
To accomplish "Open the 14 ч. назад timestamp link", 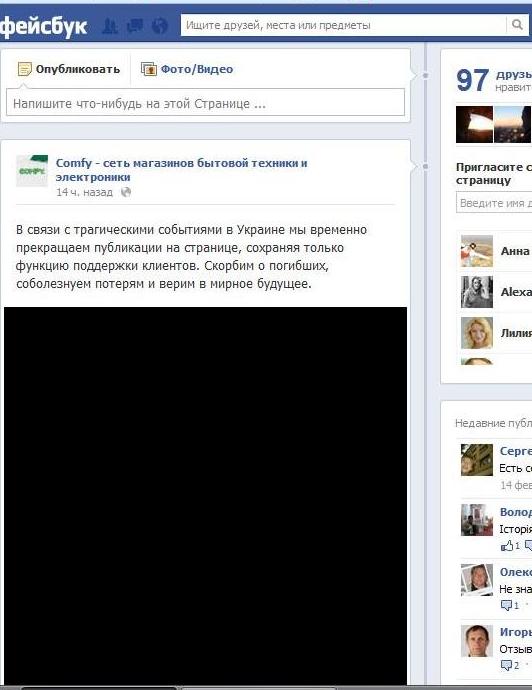I will [84, 192].
